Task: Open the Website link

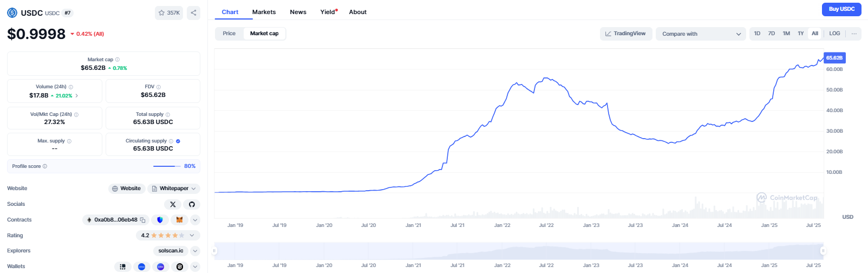Action: [x=127, y=188]
